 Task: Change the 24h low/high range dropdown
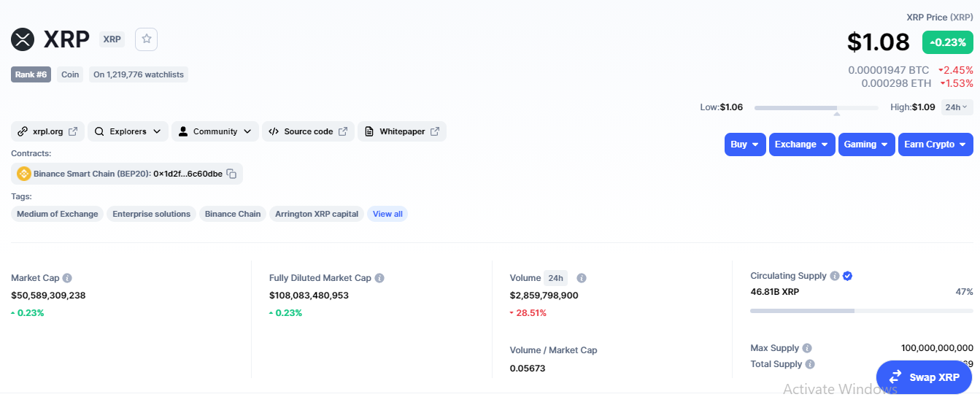click(957, 107)
